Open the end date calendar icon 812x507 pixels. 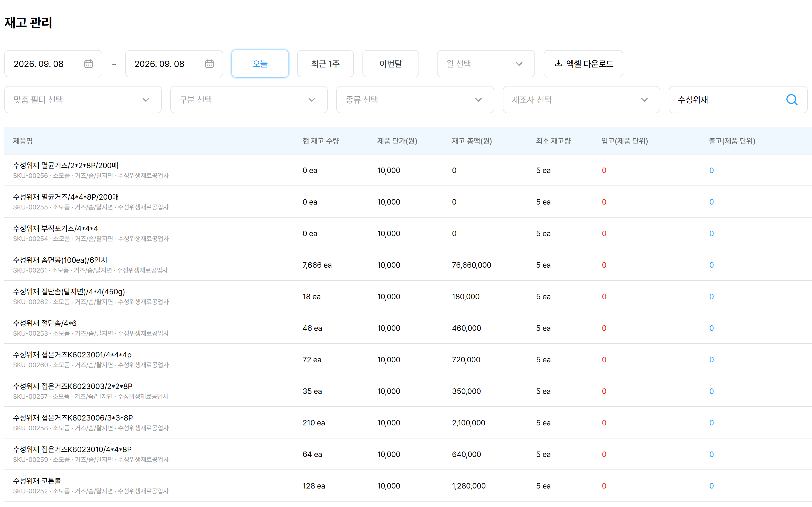(209, 64)
